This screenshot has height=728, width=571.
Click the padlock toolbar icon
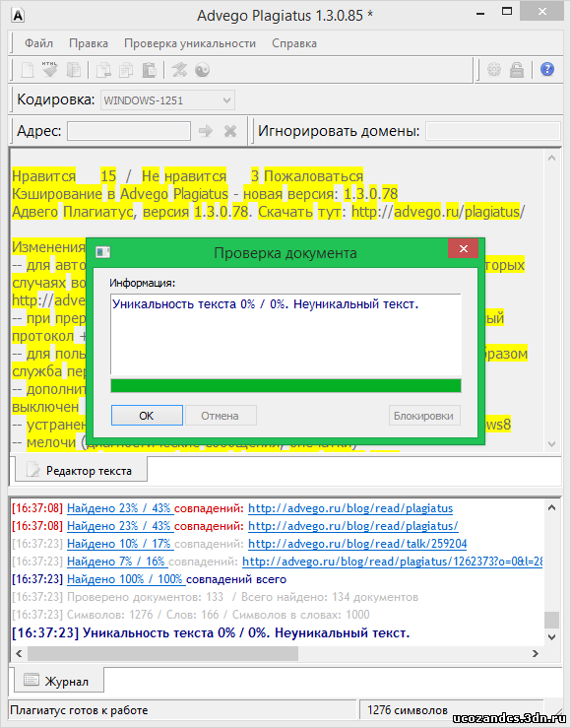click(516, 70)
